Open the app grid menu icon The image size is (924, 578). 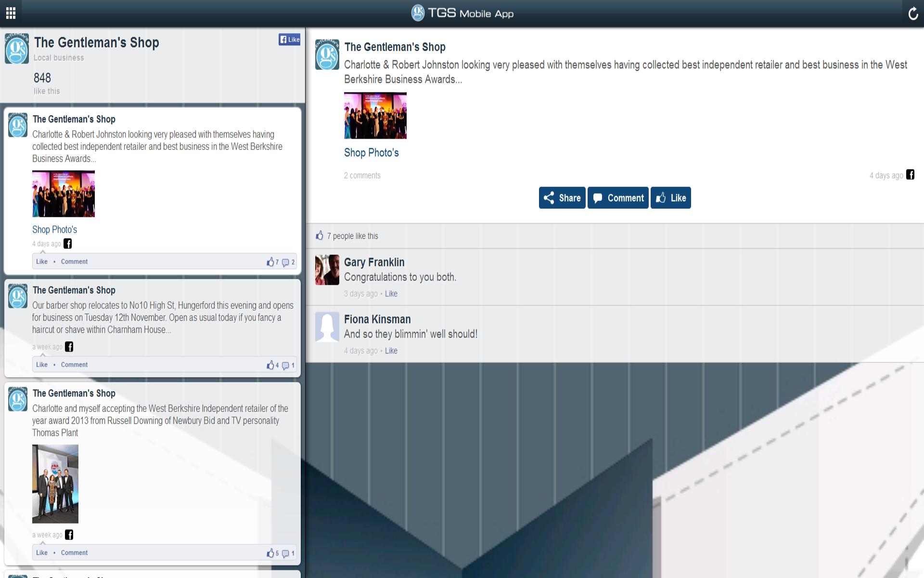[x=11, y=13]
